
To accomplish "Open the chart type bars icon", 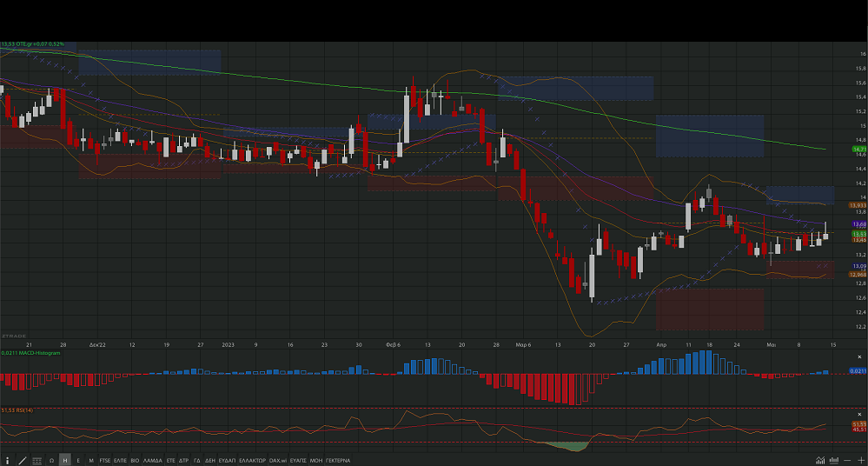I will point(833,461).
